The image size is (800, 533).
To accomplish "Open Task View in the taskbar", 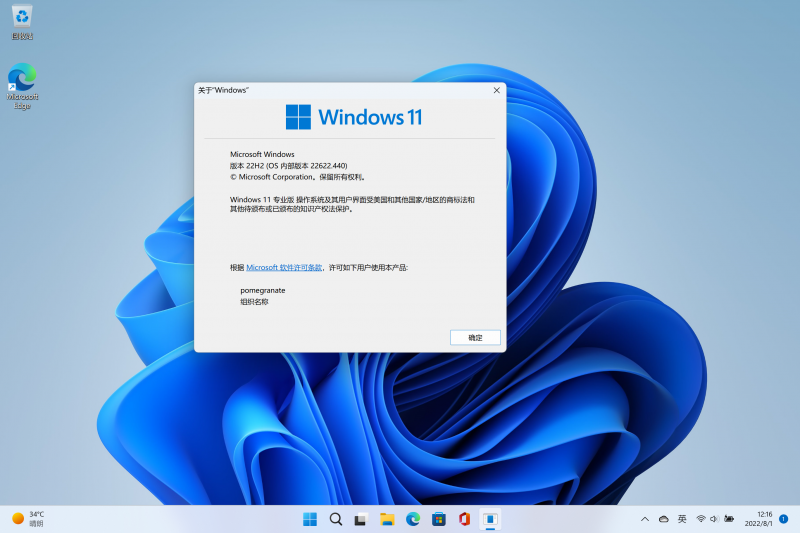I will 361,519.
